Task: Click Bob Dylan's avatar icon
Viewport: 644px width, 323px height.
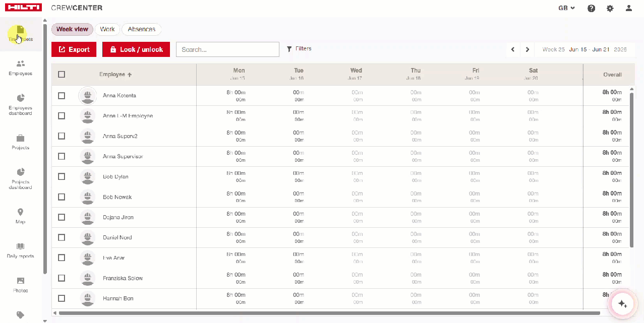Action: tap(88, 176)
